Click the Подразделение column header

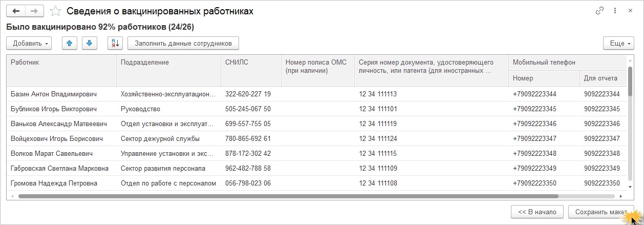click(x=169, y=70)
